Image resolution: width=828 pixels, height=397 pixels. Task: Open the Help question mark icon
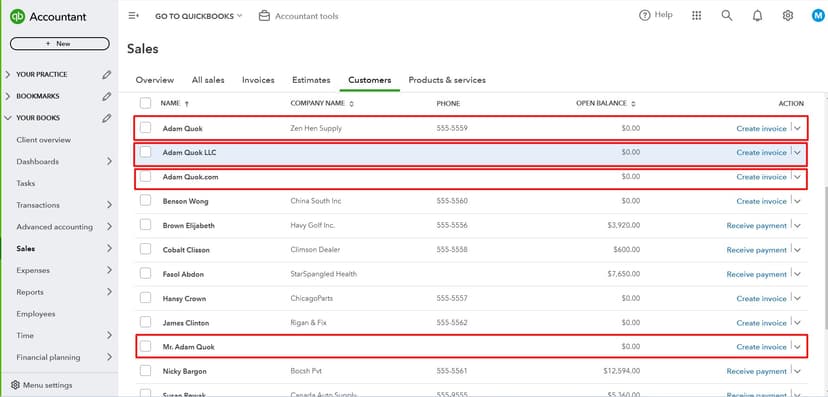644,15
